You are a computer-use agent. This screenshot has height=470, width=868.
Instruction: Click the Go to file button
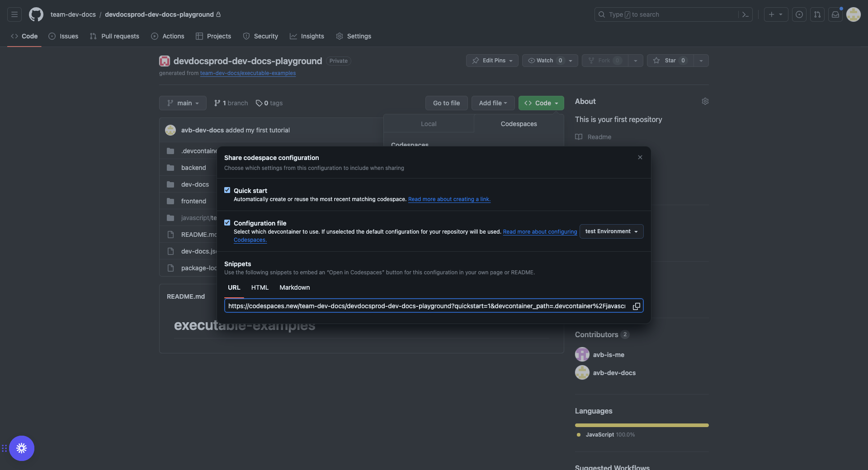click(446, 103)
